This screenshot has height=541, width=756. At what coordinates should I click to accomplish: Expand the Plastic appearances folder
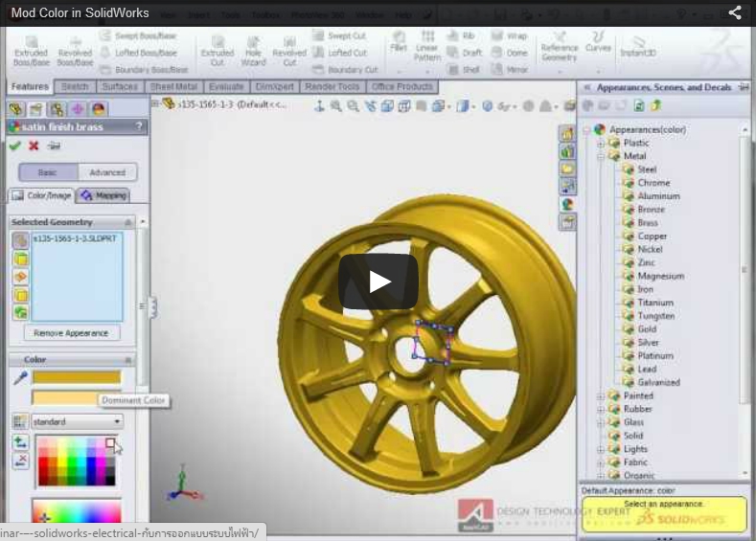[x=601, y=143]
